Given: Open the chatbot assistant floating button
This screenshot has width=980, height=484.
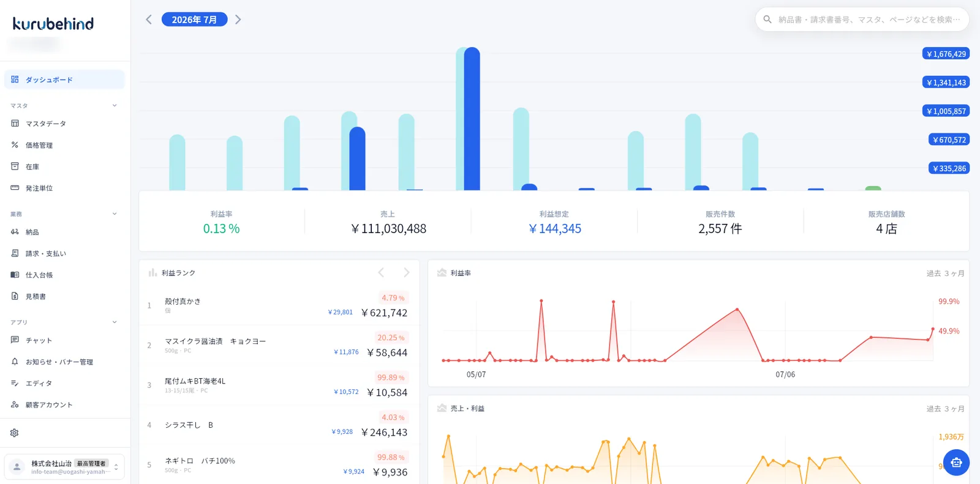Looking at the screenshot, I should (956, 463).
